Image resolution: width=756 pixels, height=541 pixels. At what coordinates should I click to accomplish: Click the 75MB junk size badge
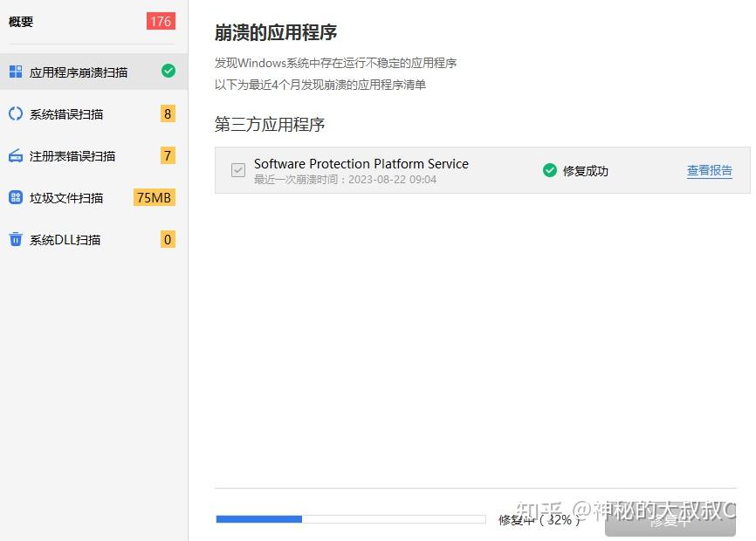(155, 198)
